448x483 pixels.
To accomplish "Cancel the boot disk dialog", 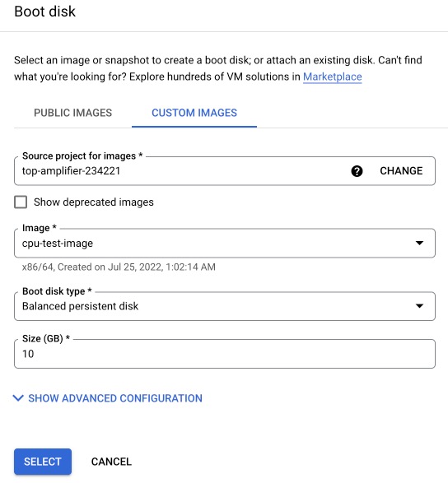I will 112,462.
